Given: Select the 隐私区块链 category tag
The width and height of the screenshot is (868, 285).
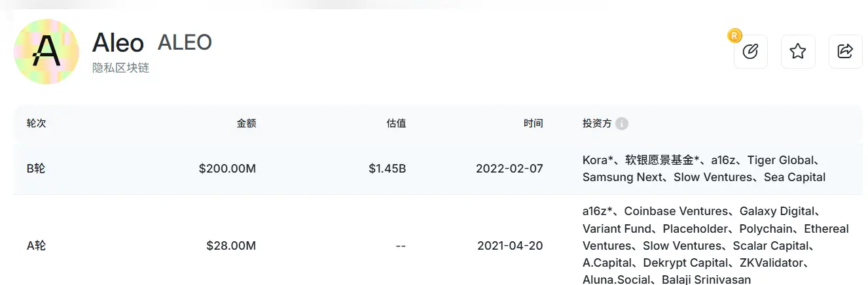Looking at the screenshot, I should [x=120, y=67].
